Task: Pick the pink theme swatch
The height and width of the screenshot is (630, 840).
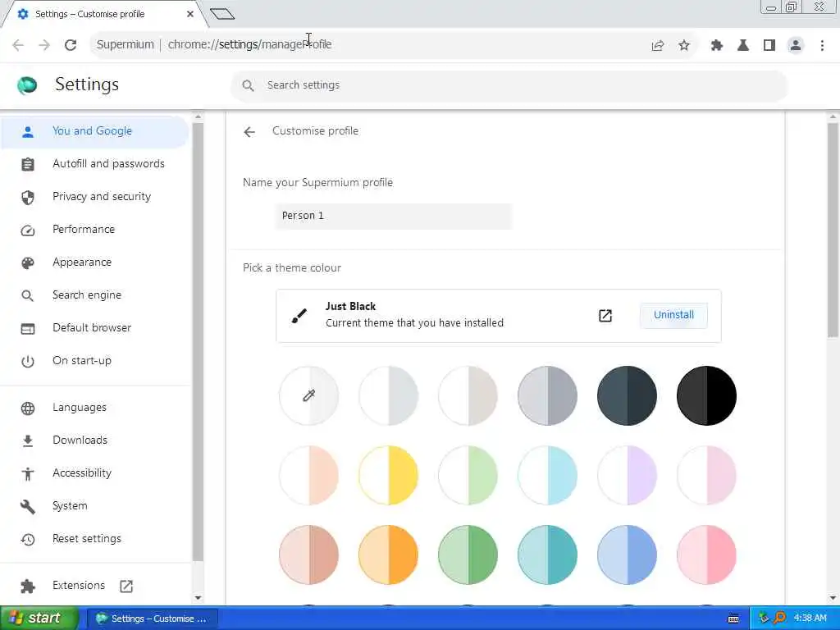Action: click(x=706, y=555)
